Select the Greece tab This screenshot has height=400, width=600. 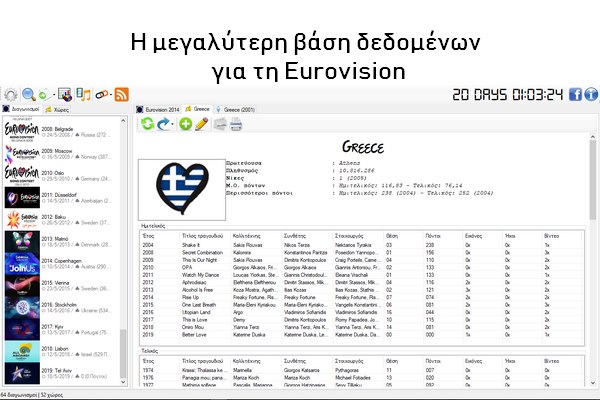pos(198,109)
